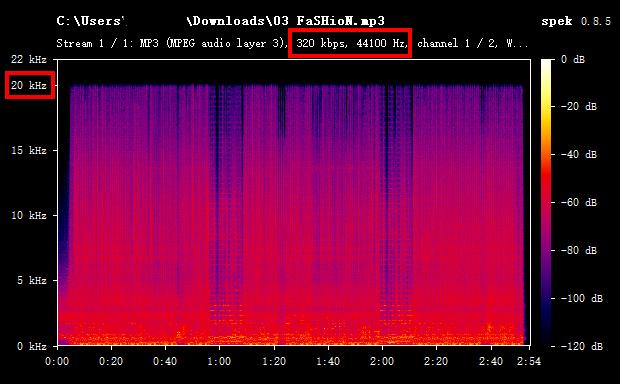Click the 10 kHz frequency axis label
The width and height of the screenshot is (620, 384).
pos(29,215)
